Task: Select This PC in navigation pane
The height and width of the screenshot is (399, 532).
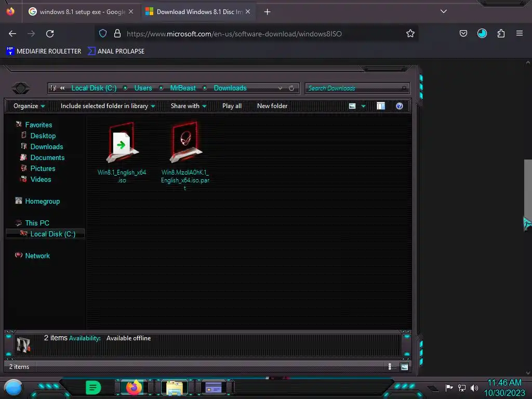Action: click(37, 223)
